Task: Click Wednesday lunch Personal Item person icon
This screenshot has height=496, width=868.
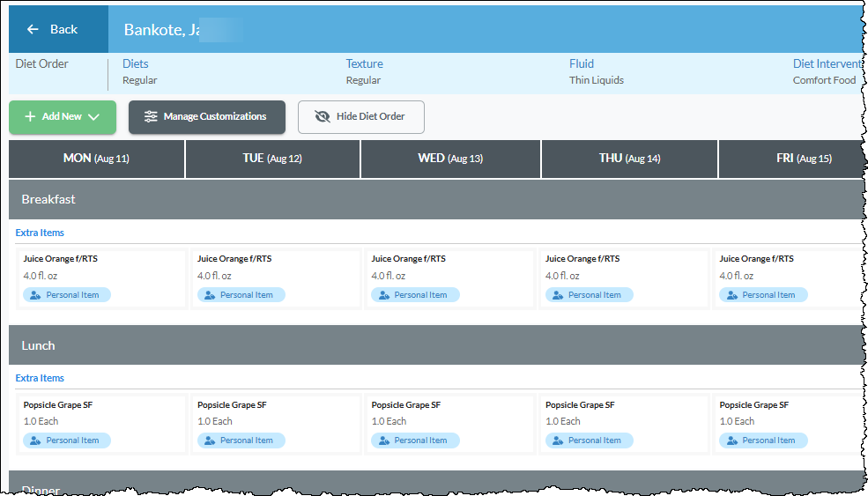Action: click(384, 440)
